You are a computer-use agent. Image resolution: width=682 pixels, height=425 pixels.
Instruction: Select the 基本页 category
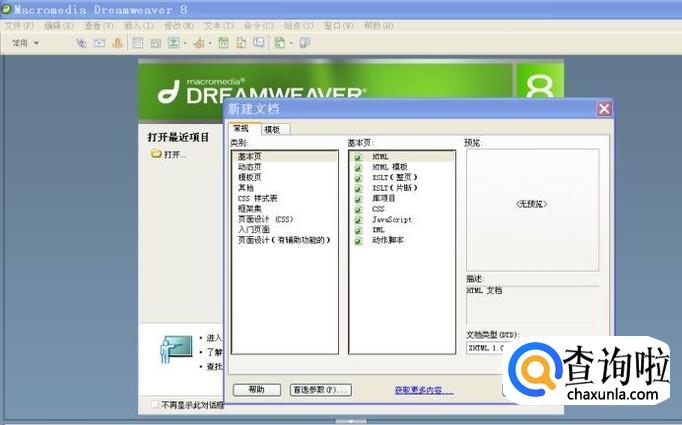285,156
